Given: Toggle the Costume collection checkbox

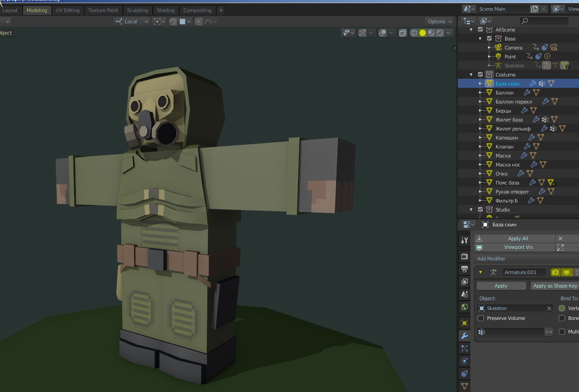Looking at the screenshot, I should (480, 75).
